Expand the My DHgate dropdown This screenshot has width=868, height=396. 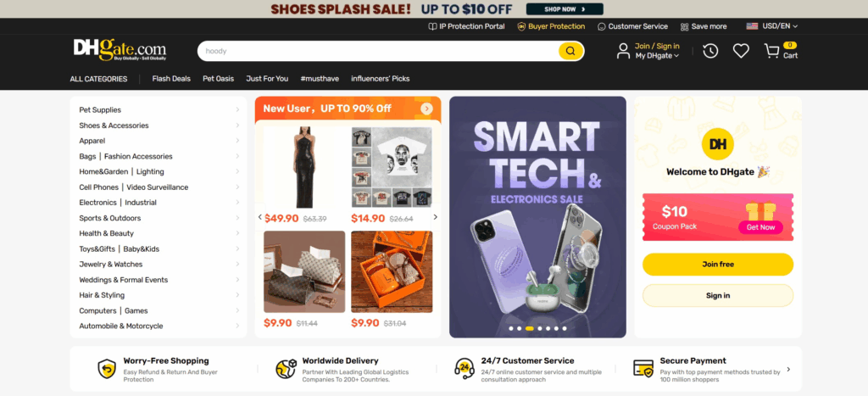657,55
